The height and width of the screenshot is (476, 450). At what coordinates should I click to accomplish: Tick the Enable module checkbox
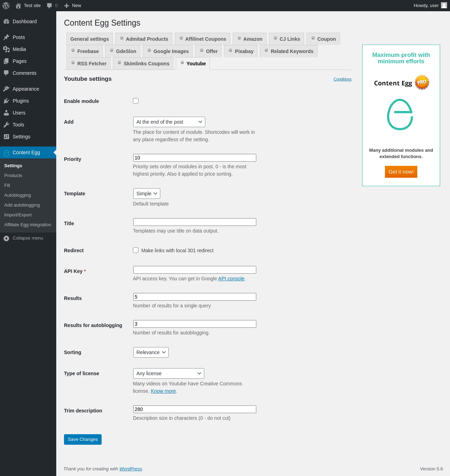tap(136, 101)
